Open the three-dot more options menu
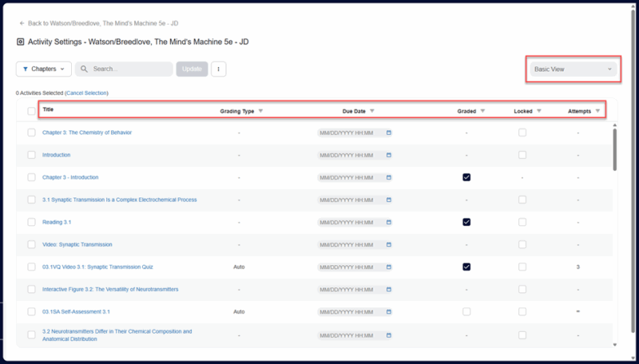This screenshot has height=364, width=639. click(218, 69)
